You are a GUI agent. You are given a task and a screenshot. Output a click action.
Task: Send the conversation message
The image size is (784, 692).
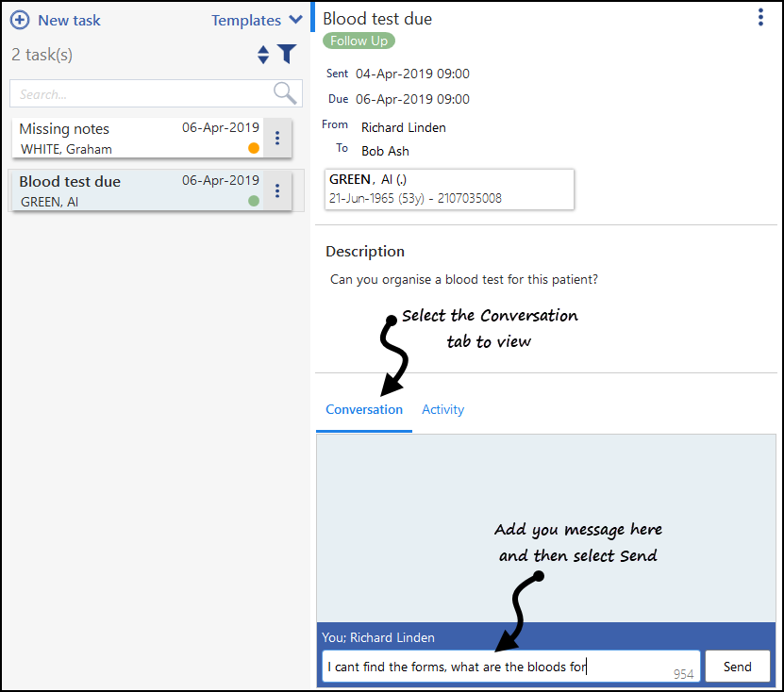tap(738, 667)
